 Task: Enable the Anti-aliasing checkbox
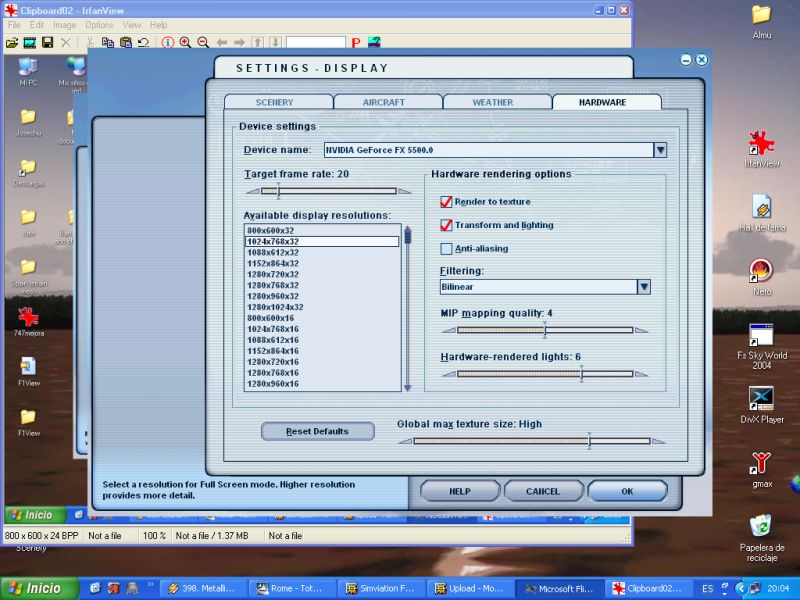tap(446, 248)
